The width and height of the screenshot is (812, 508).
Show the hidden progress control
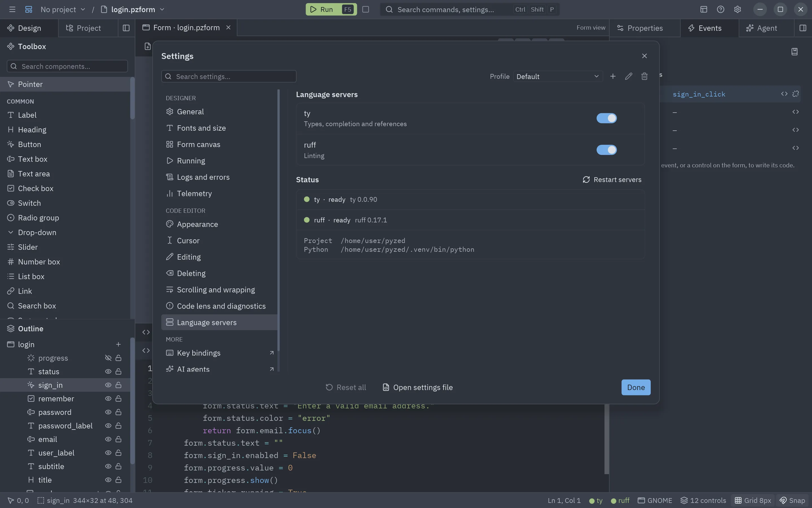click(108, 358)
